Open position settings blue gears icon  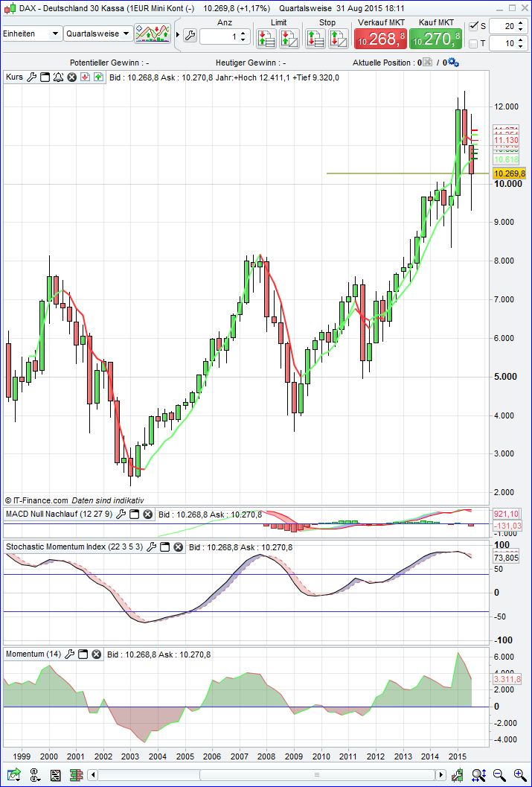coord(454,63)
